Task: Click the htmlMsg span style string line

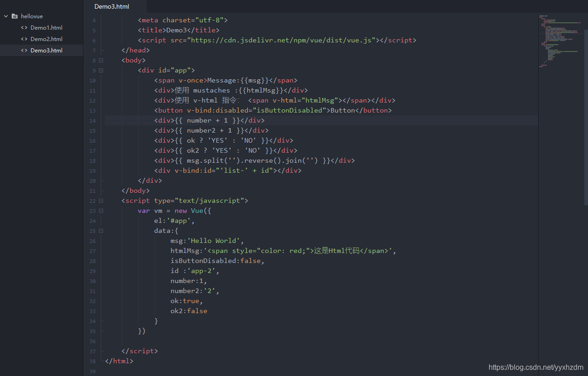Action: coord(284,251)
